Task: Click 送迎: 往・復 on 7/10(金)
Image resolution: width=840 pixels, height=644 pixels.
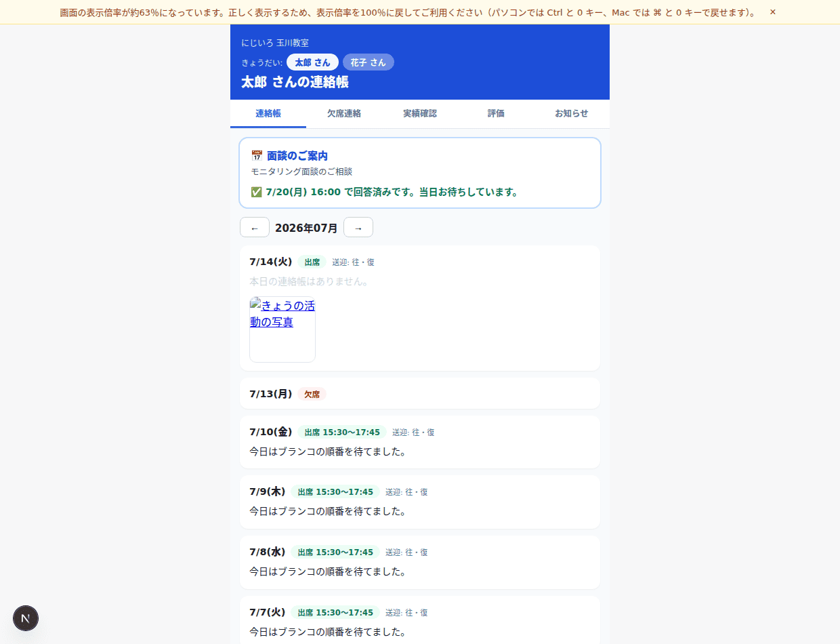Action: tap(413, 432)
